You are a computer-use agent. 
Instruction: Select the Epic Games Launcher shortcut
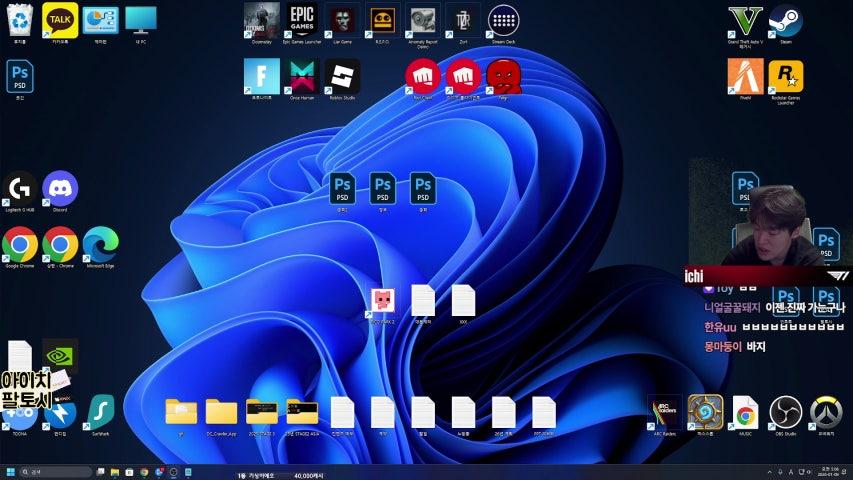(x=302, y=23)
